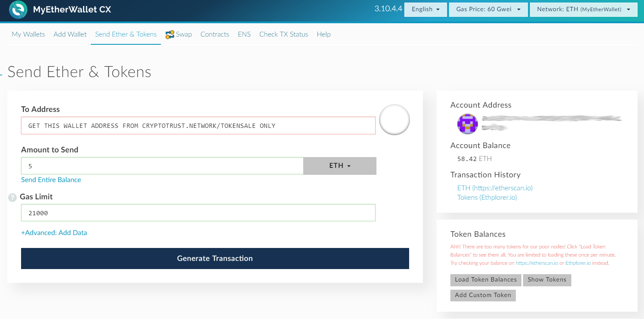Click the Amount to Send input field
This screenshot has height=319, width=644.
click(162, 166)
